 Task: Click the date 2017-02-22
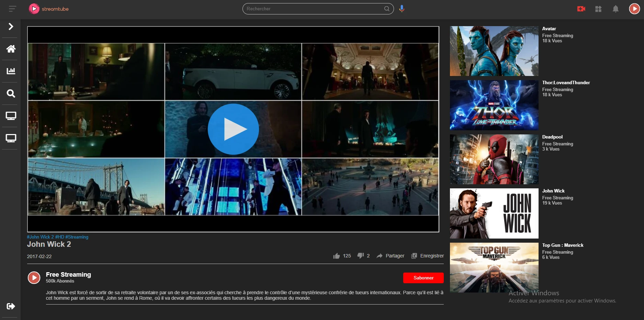point(39,256)
